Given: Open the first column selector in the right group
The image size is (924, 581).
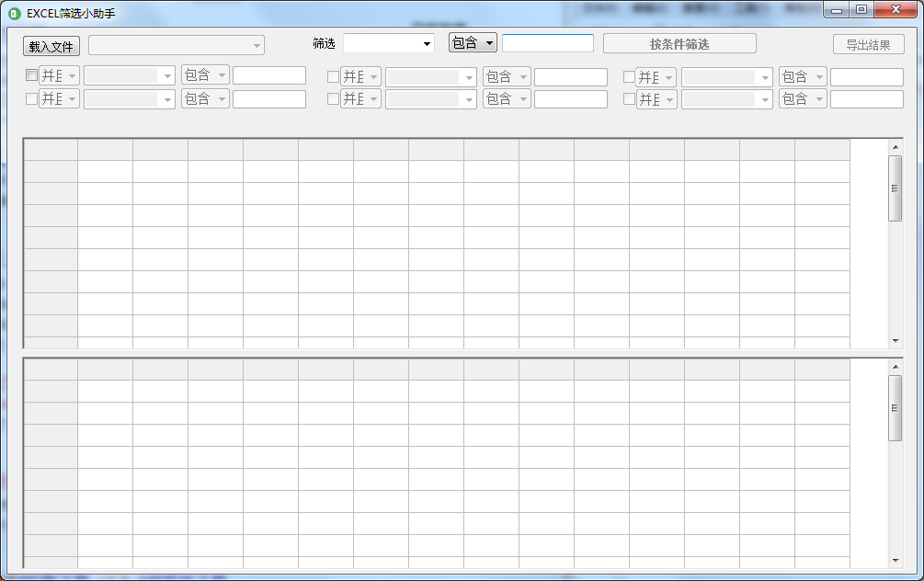Looking at the screenshot, I should point(726,77).
